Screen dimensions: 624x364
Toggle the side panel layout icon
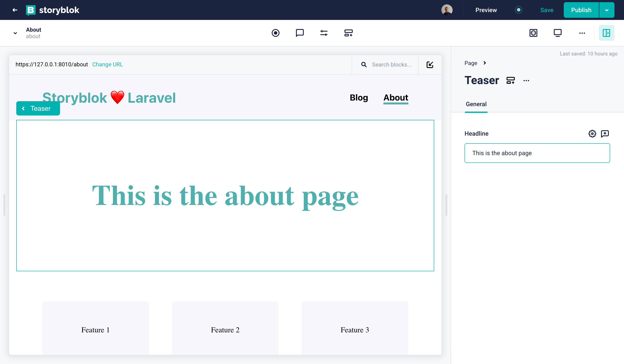[x=606, y=33]
